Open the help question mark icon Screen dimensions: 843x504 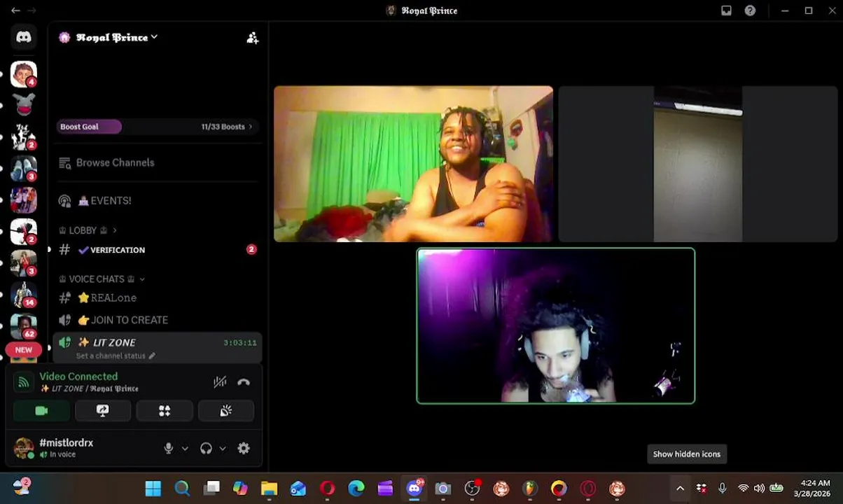pyautogui.click(x=750, y=10)
